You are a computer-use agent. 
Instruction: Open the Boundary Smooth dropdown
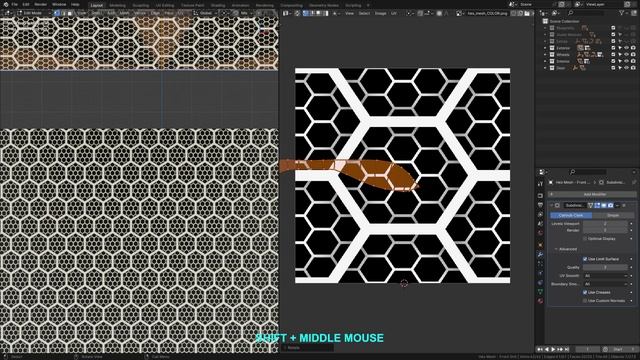(x=605, y=284)
